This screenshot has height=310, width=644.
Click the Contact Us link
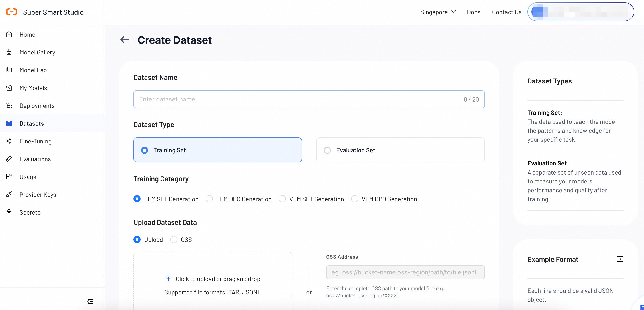coord(507,12)
